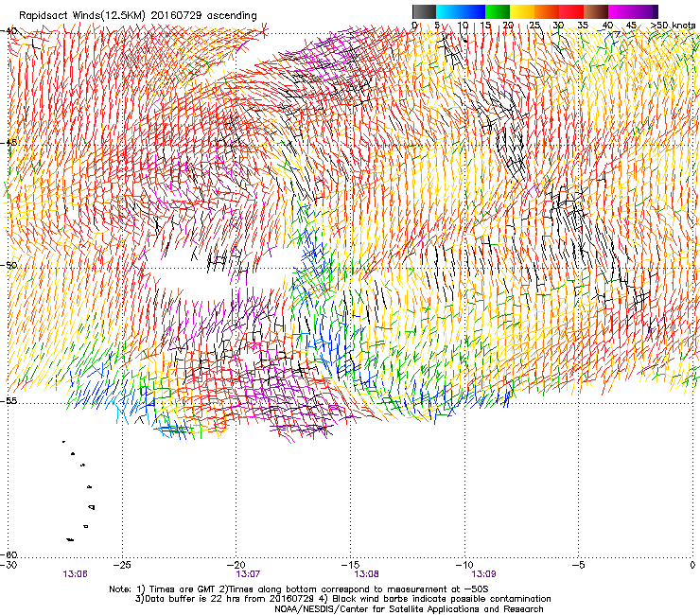Select the -5 longitude axis label
The height and width of the screenshot is (615, 700).
coord(578,565)
